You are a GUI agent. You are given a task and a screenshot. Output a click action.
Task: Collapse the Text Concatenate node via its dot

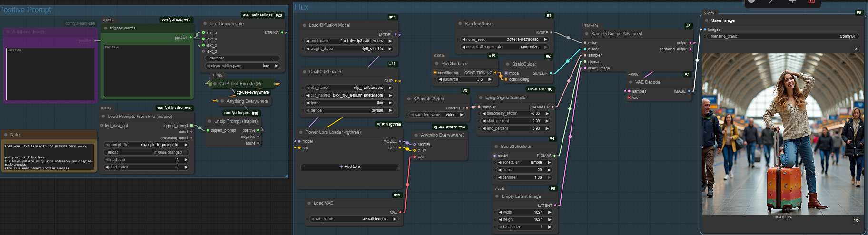pyautogui.click(x=205, y=24)
